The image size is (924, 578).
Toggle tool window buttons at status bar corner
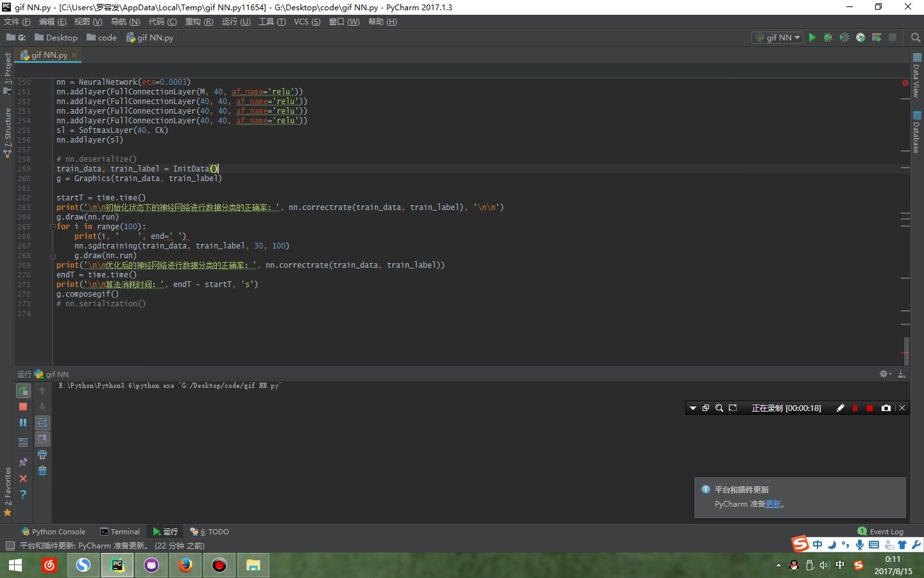10,545
